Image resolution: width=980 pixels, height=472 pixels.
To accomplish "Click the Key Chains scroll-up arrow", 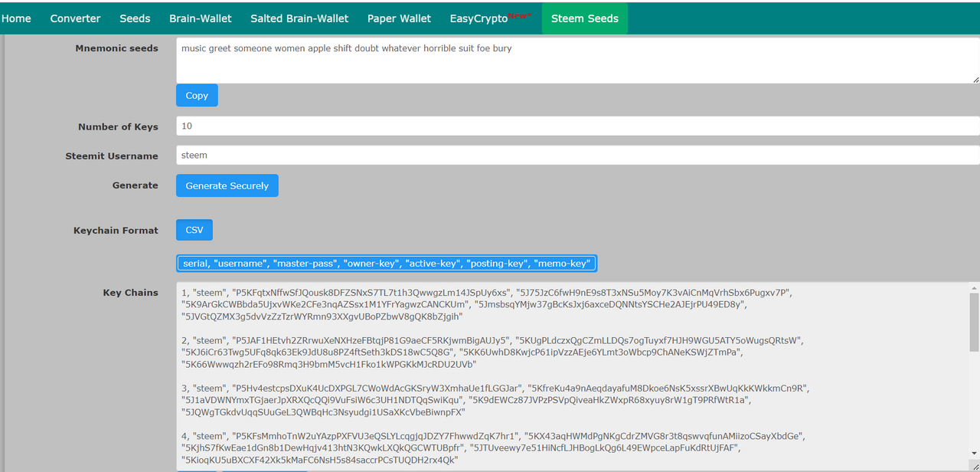I will pyautogui.click(x=974, y=287).
